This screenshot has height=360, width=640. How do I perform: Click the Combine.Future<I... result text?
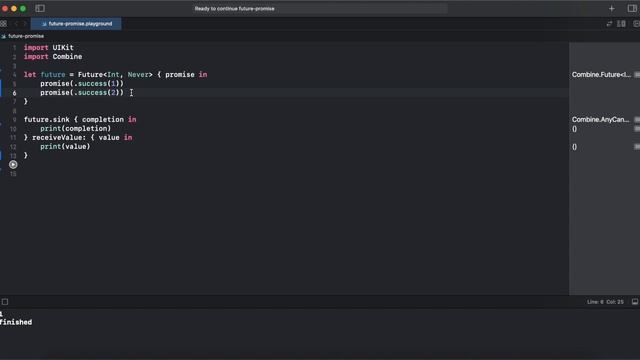(601, 75)
